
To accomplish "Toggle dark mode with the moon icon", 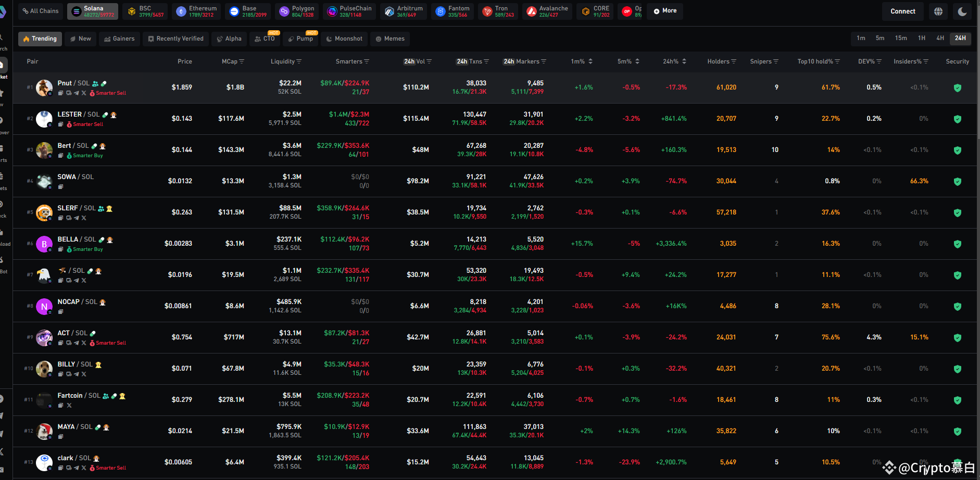I will (x=962, y=11).
